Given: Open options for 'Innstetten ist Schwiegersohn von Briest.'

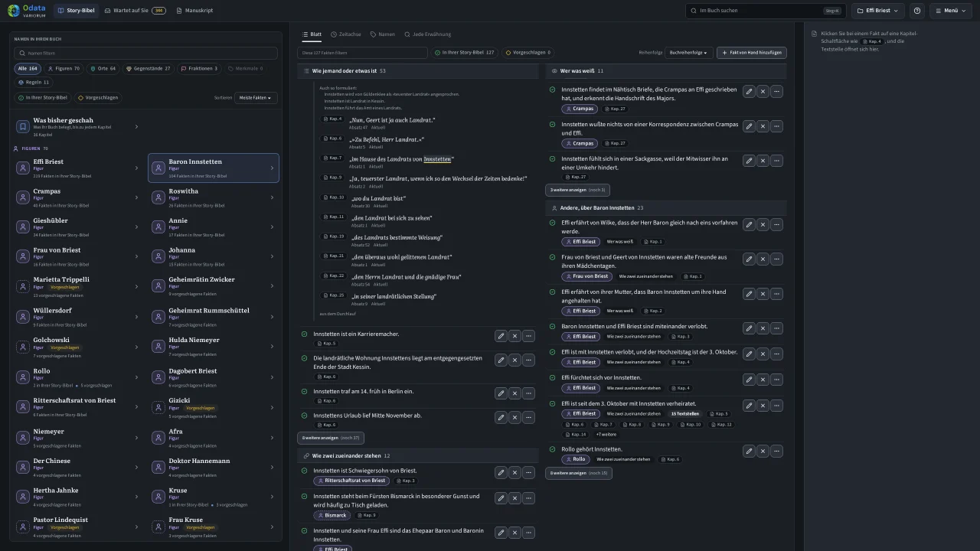Looking at the screenshot, I should [x=528, y=472].
